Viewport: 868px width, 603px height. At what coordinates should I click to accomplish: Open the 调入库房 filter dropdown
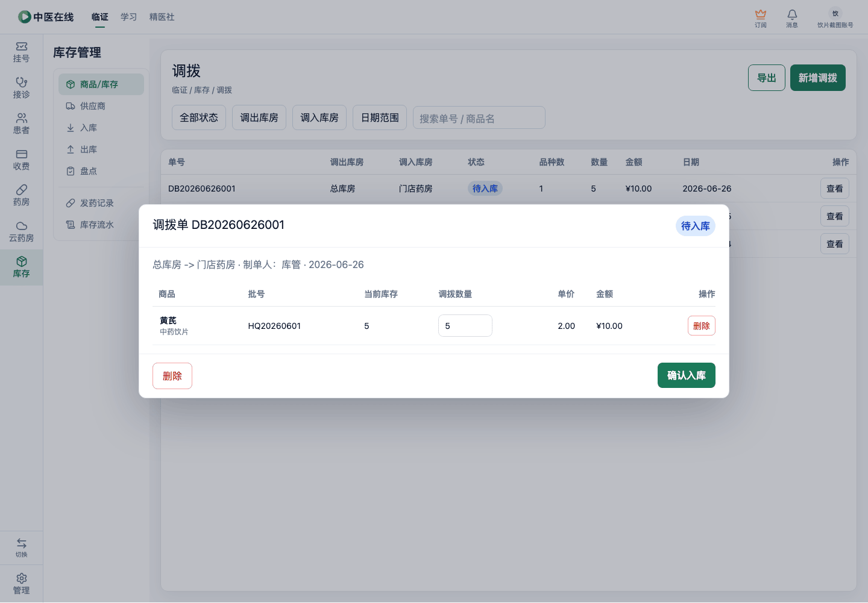319,117
